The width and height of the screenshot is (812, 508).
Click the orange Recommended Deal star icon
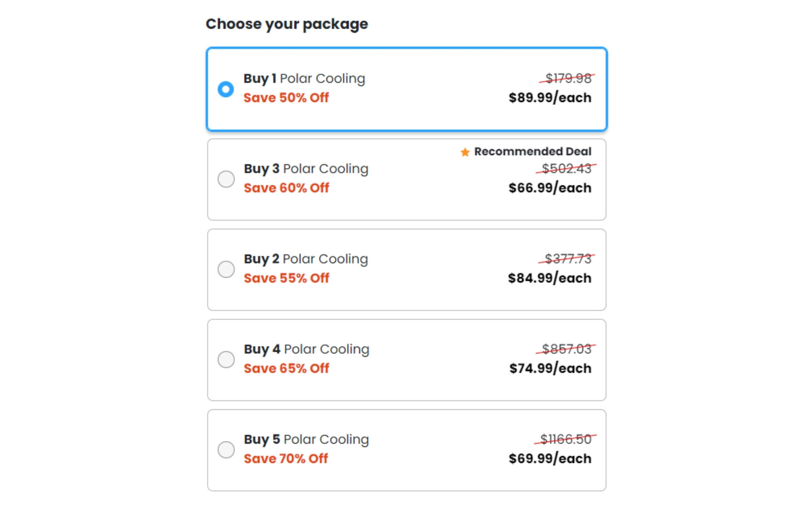coord(465,152)
